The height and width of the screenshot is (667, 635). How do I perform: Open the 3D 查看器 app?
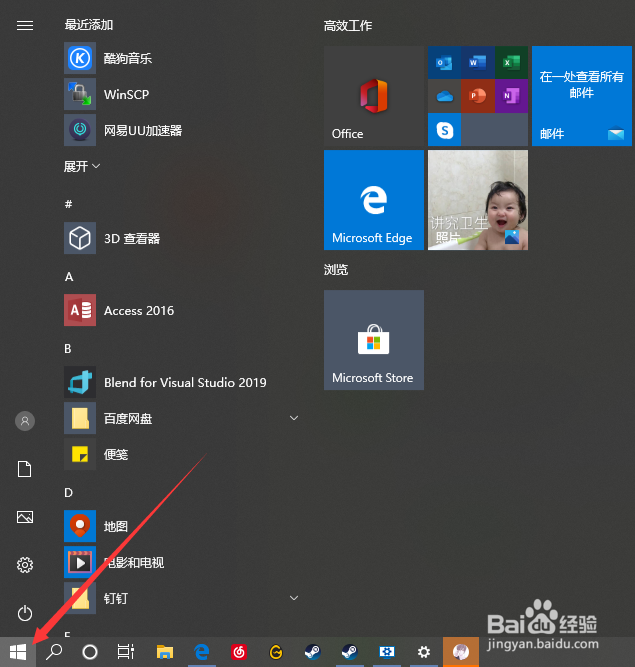pos(181,238)
